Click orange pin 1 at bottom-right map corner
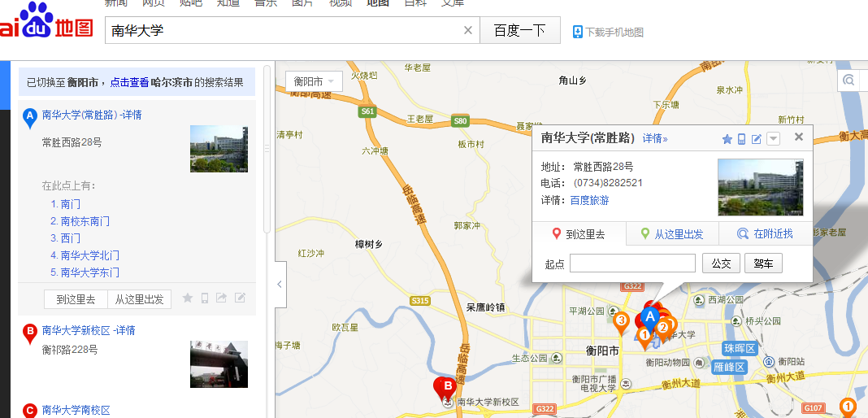 pos(847,408)
